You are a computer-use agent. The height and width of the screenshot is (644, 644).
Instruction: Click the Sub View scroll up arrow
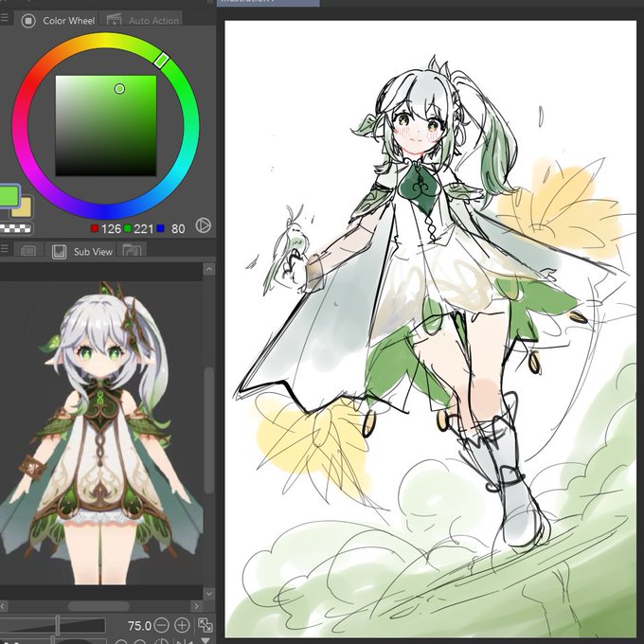tap(209, 269)
